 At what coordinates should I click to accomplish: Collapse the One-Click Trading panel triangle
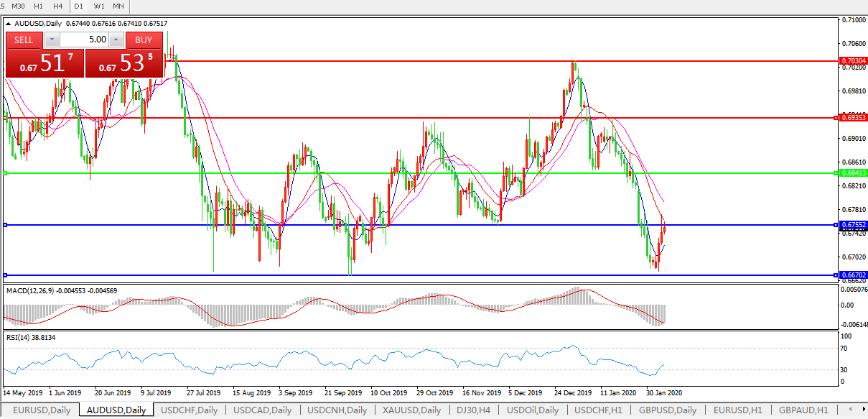(x=9, y=24)
